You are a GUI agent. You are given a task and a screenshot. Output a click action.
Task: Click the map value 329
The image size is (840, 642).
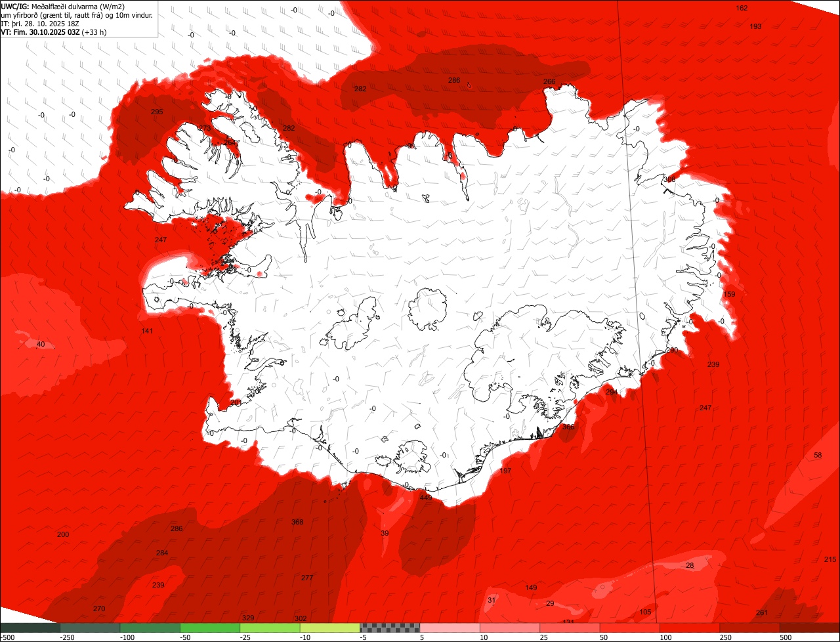248,618
